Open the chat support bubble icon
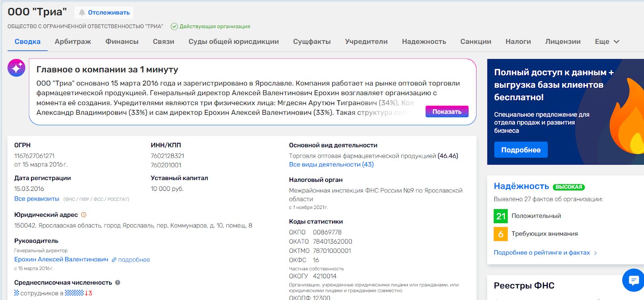Viewport: 644px width, 300px height. [634, 280]
